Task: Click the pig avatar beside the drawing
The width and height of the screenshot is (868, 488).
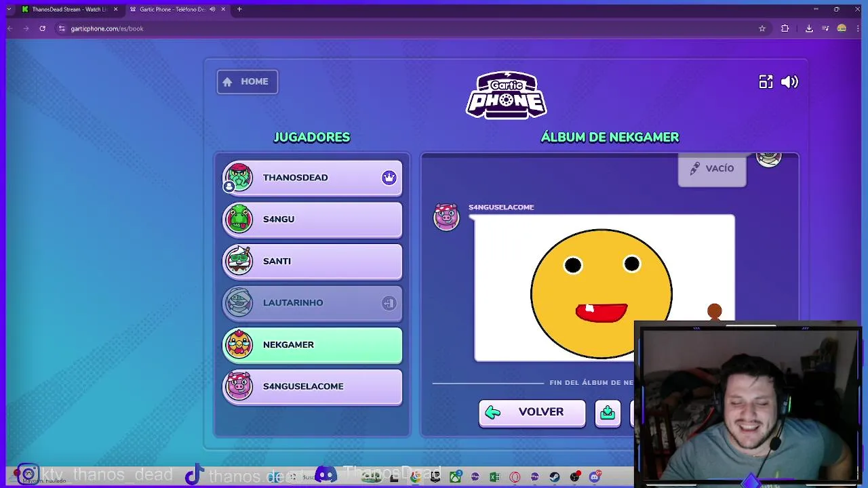Action: [x=446, y=217]
